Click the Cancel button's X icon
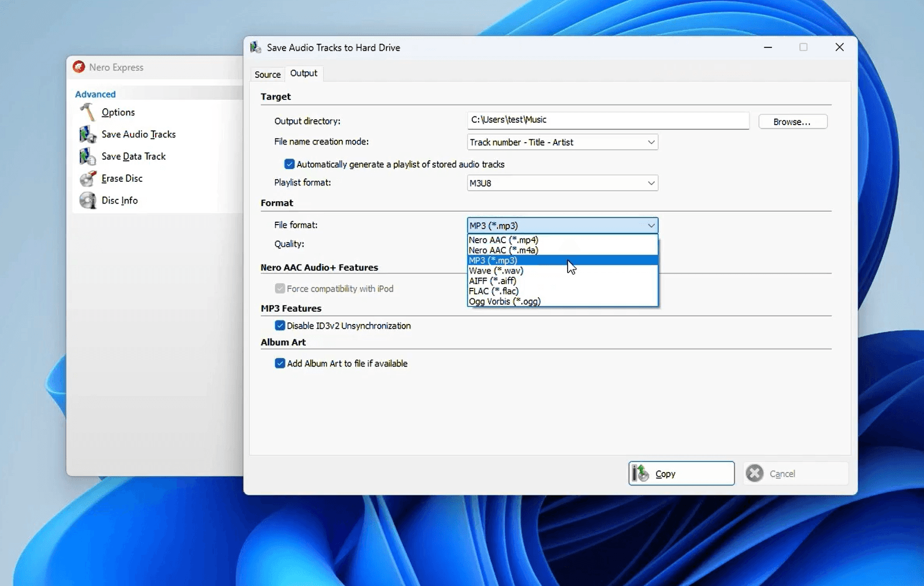The width and height of the screenshot is (924, 586). (755, 473)
